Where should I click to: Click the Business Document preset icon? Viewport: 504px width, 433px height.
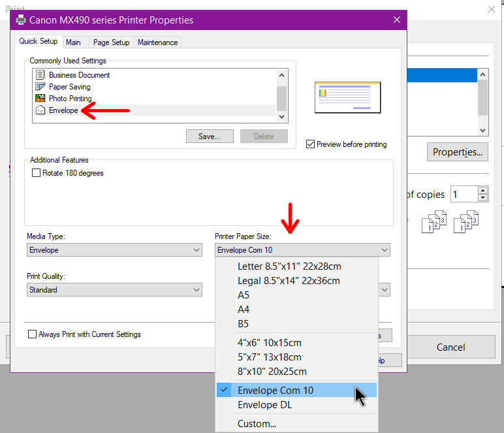click(40, 75)
